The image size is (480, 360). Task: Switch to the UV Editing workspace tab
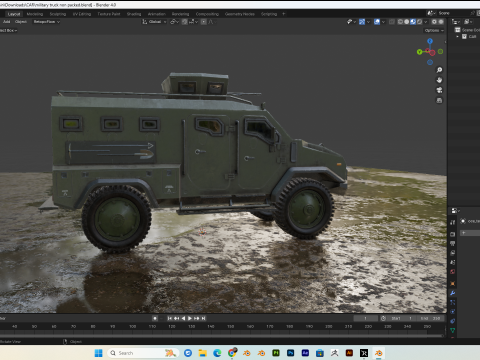point(82,14)
